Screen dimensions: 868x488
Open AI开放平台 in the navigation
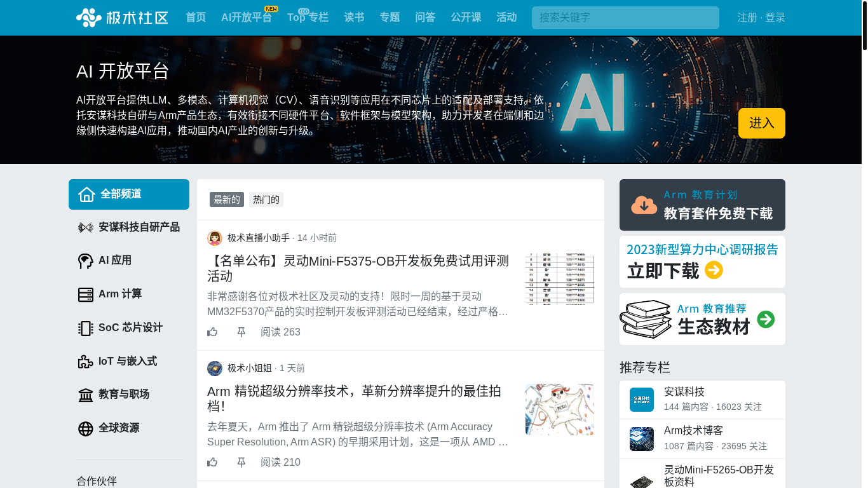pyautogui.click(x=247, y=17)
